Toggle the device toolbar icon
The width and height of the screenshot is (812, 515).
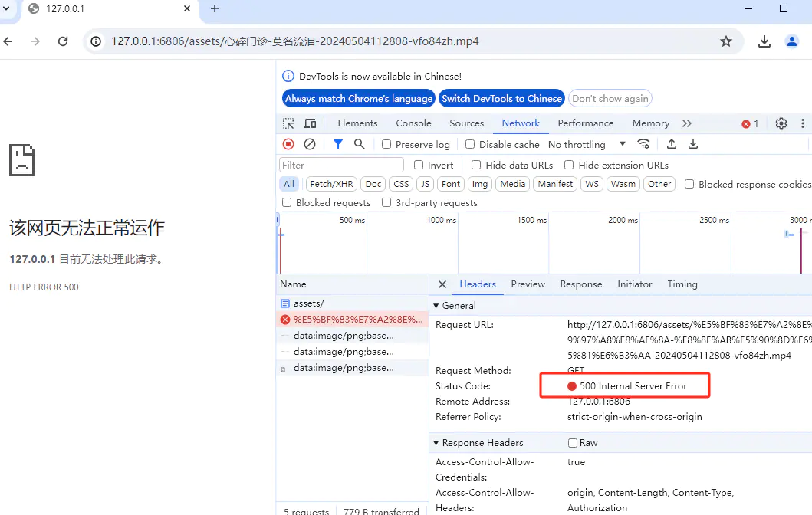pos(310,123)
